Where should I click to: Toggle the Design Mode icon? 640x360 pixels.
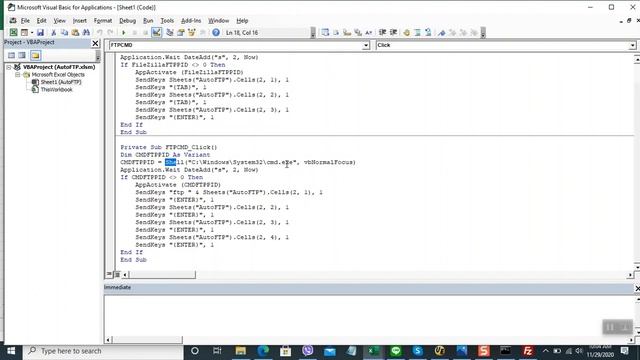(156, 33)
